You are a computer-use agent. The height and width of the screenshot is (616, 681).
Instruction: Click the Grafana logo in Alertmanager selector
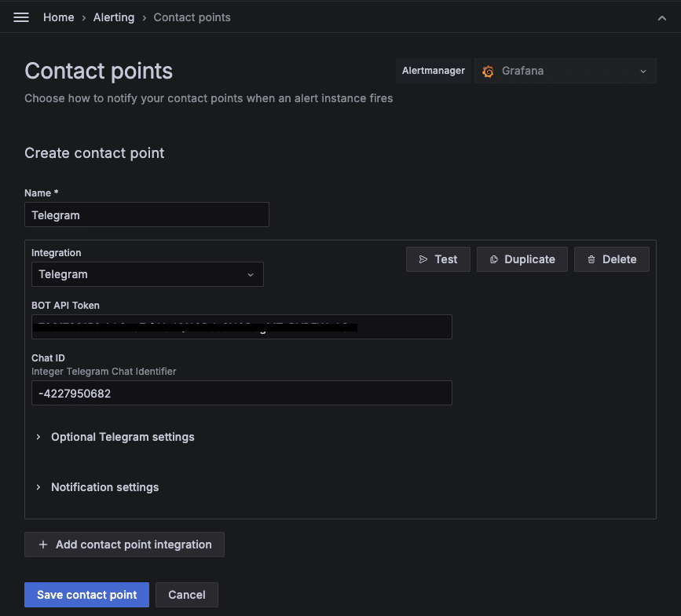pyautogui.click(x=488, y=71)
